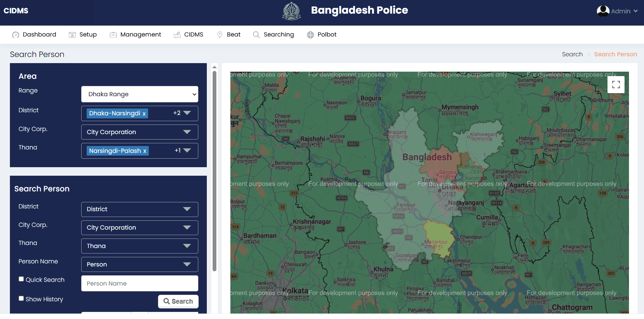Click the Search breadcrumb link
This screenshot has width=644, height=319.
pos(572,54)
